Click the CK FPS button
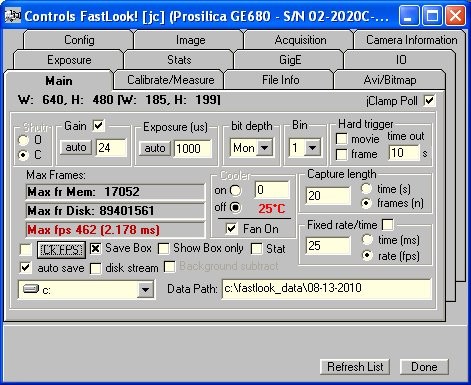471x385 pixels. [61, 250]
